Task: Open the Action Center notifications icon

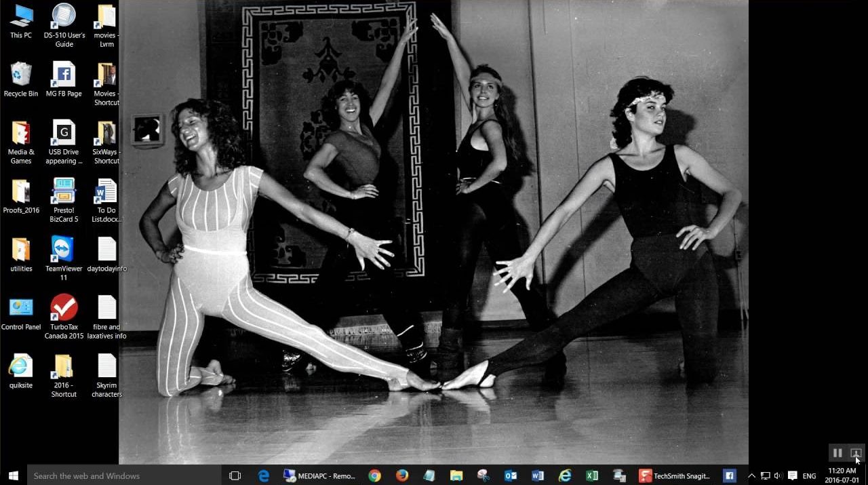Action: click(x=792, y=476)
